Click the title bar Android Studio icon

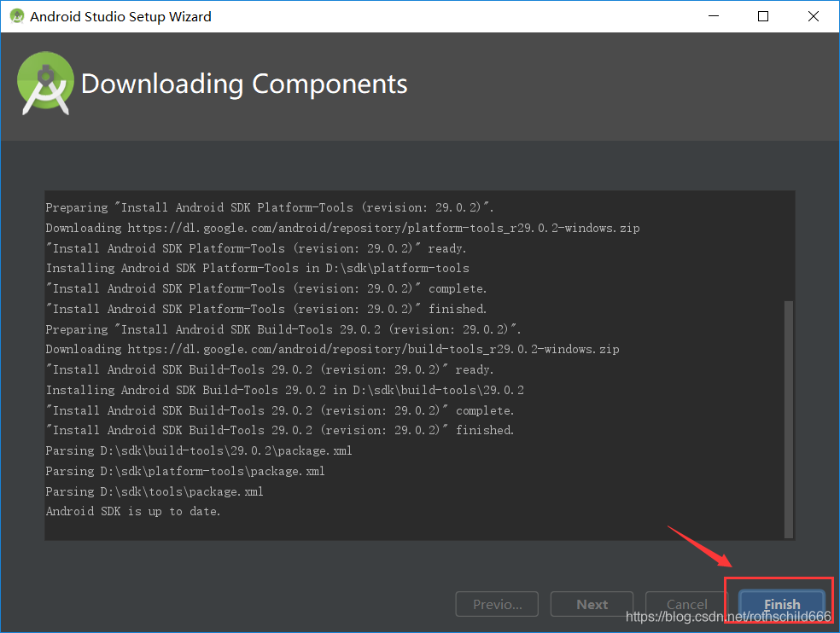17,16
